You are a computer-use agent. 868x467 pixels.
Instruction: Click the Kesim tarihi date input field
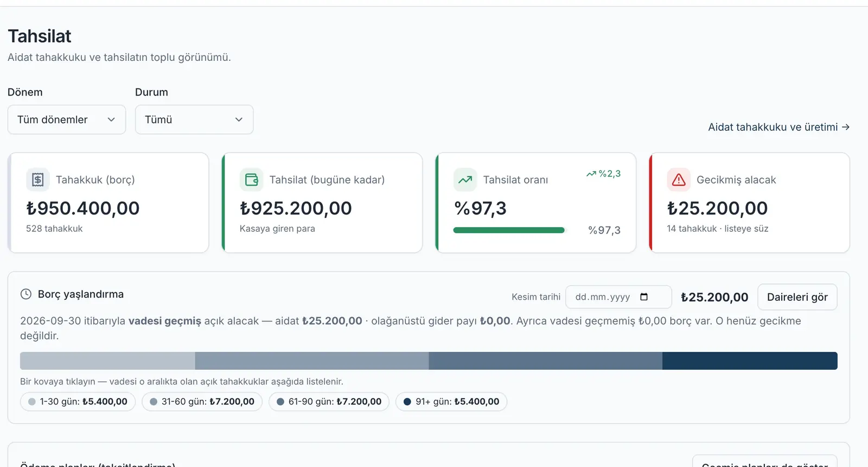click(x=618, y=297)
